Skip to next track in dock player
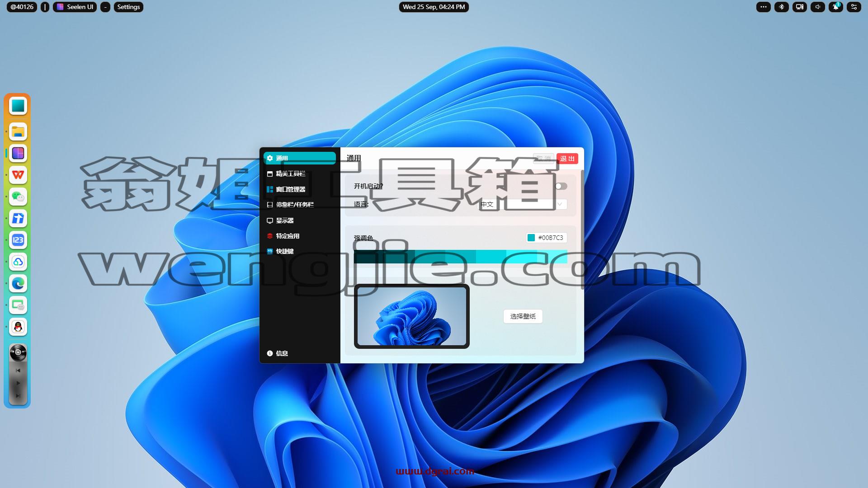The image size is (868, 488). coord(18,396)
